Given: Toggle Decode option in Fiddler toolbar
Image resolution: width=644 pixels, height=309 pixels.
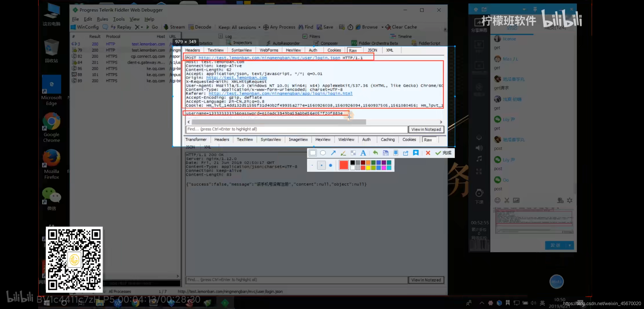Looking at the screenshot, I should tap(200, 27).
